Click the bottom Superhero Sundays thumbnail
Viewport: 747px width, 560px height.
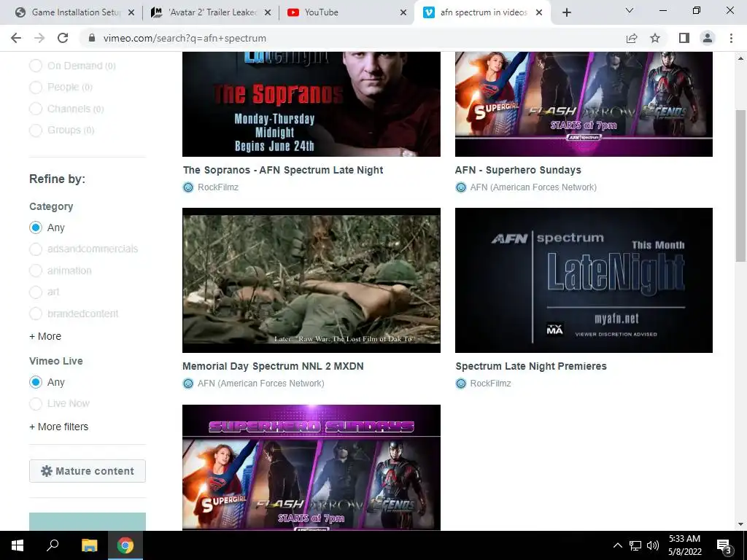(x=311, y=467)
